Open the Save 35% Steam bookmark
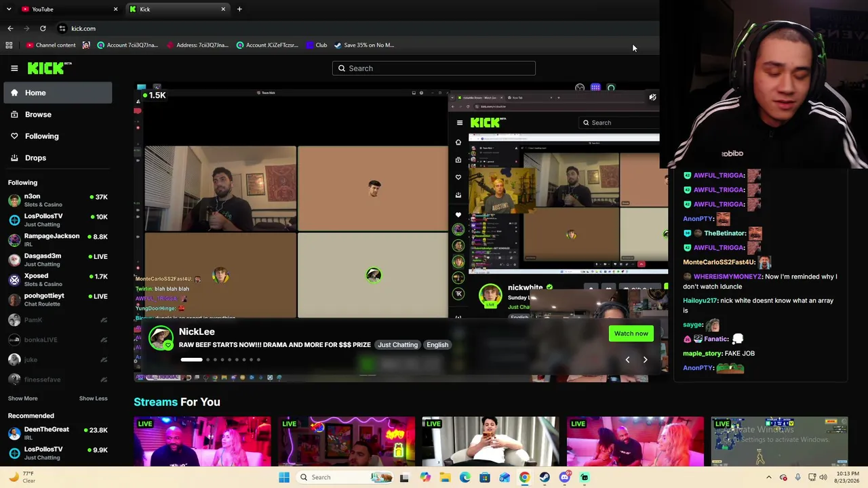 [363, 45]
